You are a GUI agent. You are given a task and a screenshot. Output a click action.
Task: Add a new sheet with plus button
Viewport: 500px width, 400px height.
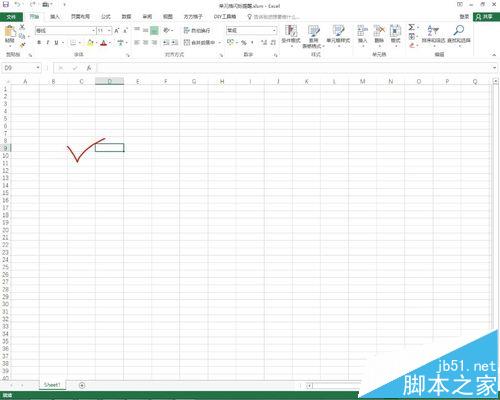[82, 385]
